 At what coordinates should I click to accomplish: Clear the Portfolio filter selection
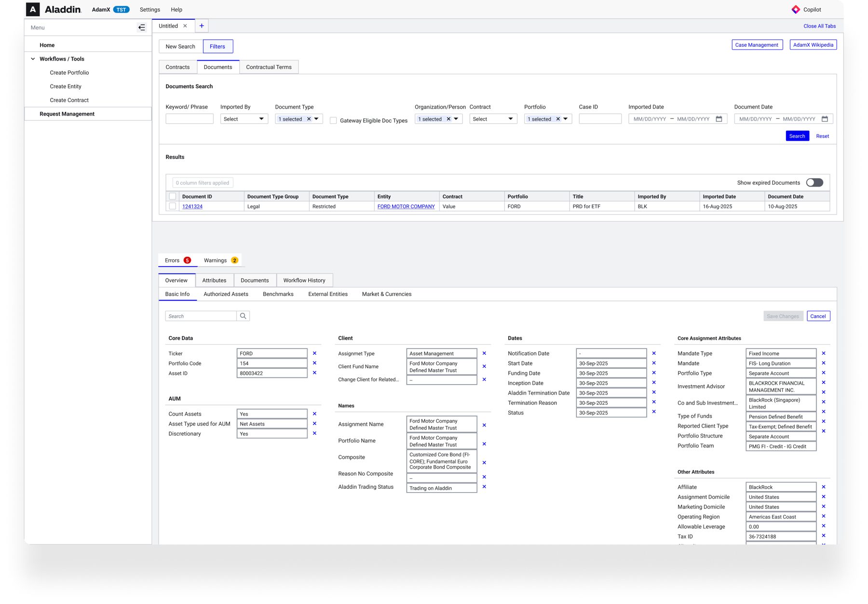(x=558, y=119)
